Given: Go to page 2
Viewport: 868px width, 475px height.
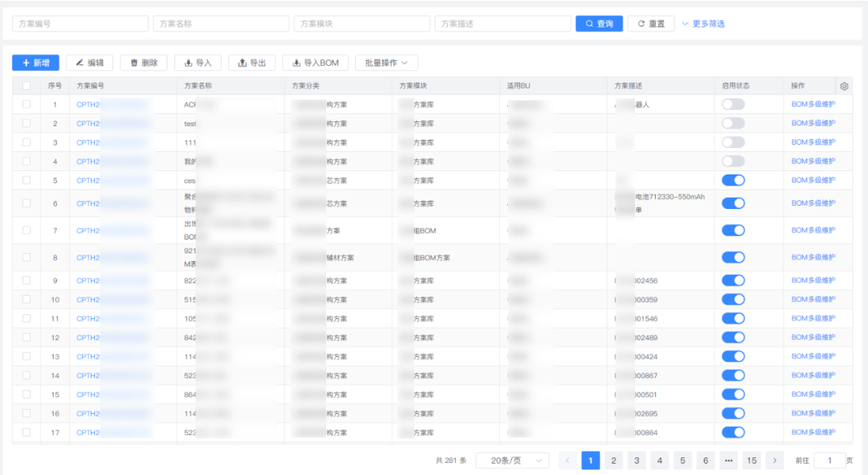Looking at the screenshot, I should 613,461.
